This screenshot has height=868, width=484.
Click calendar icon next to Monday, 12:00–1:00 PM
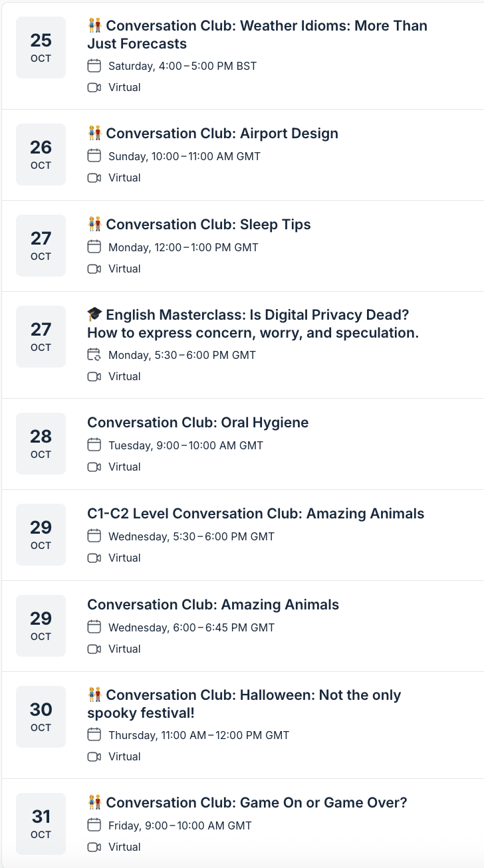(x=94, y=247)
